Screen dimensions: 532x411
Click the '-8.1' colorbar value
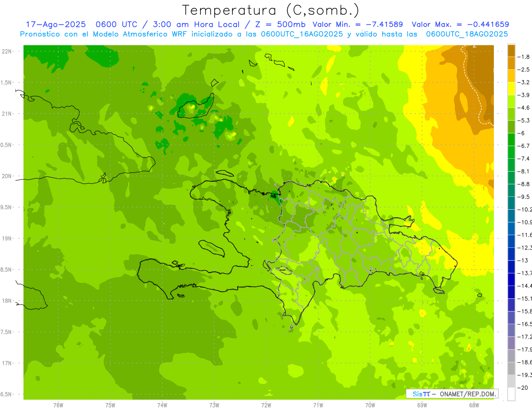tap(524, 171)
